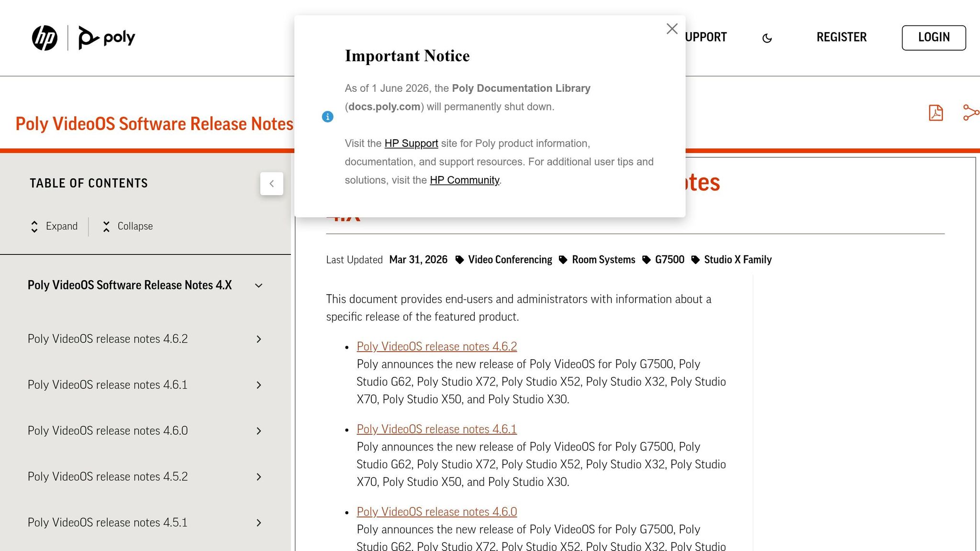Collapse all table of contents entries

pyautogui.click(x=128, y=226)
